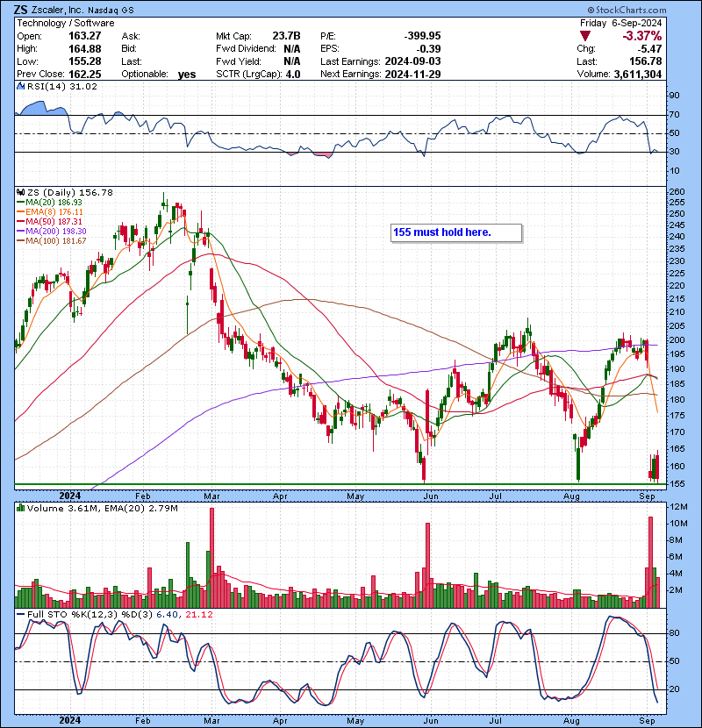Click the Zscaler, Inc. company name
Screen dimensions: 702x728
[58, 10]
